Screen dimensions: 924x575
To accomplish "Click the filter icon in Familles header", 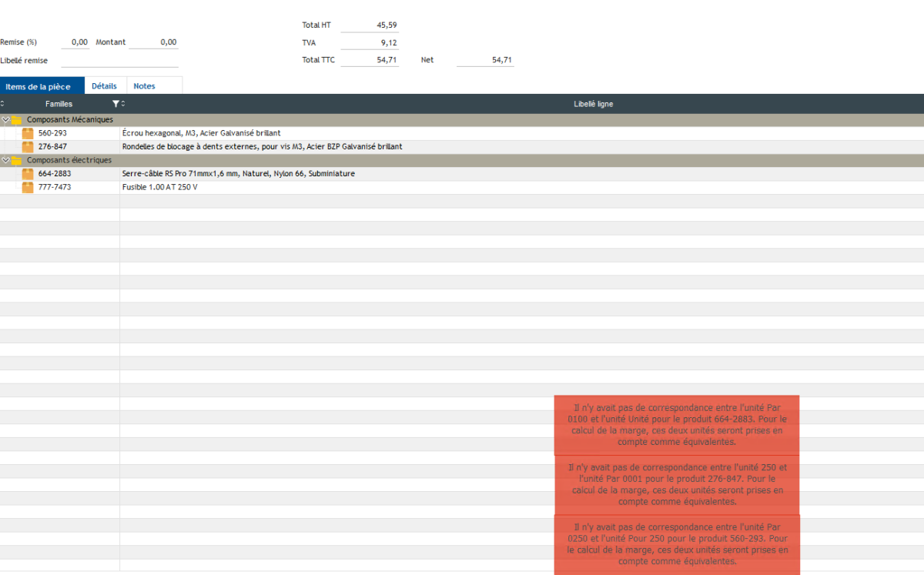I will 115,104.
